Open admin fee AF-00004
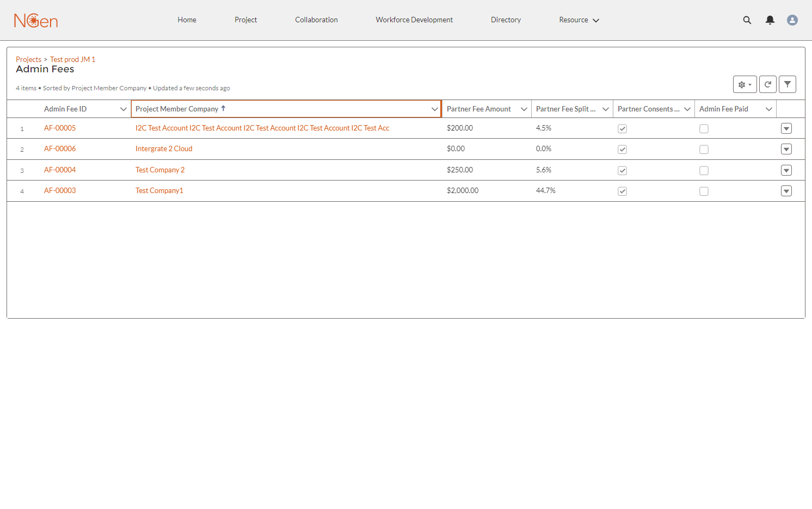Image resolution: width=812 pixels, height=509 pixels. pyautogui.click(x=60, y=170)
